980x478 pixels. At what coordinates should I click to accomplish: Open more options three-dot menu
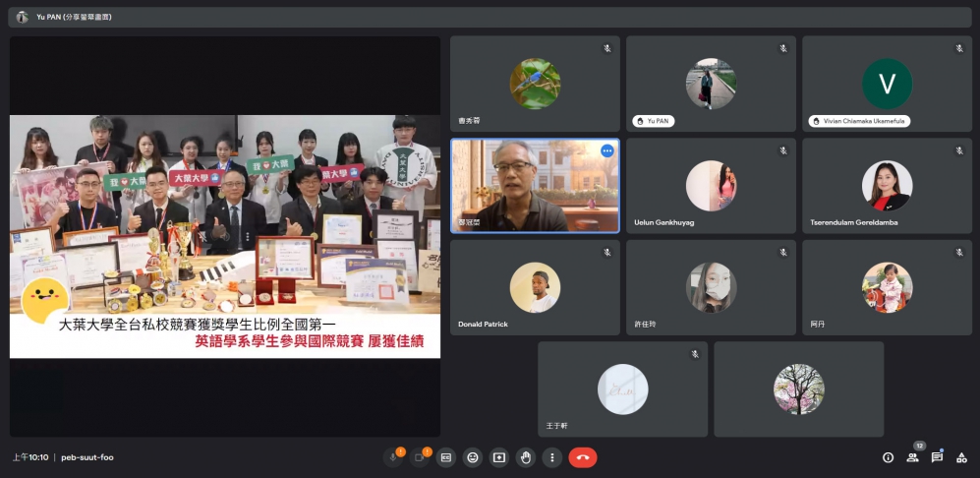pos(552,457)
